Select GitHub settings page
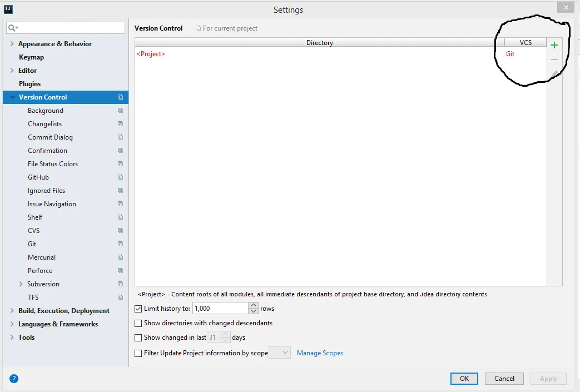The image size is (580, 392). coord(38,177)
